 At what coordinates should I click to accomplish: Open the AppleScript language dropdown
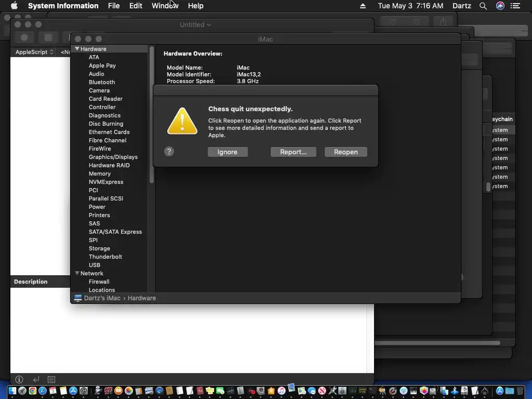(34, 52)
